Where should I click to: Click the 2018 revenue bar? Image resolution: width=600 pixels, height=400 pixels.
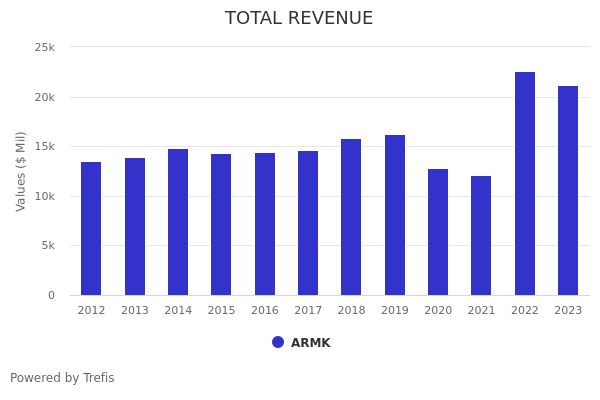[351, 217]
